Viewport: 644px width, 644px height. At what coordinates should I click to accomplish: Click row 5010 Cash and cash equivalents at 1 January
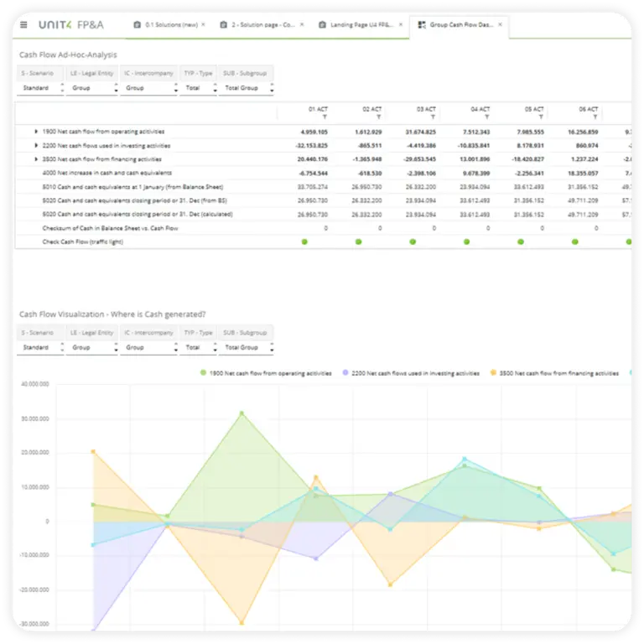[x=132, y=187]
